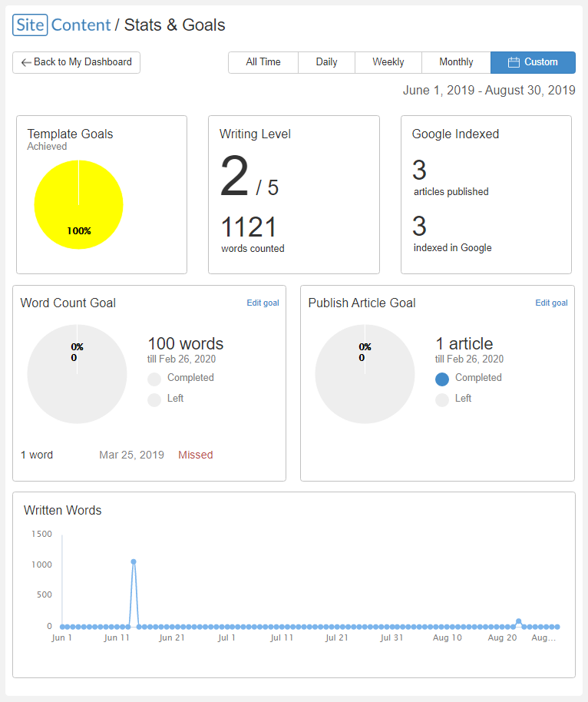Viewport: 588px width, 702px height.
Task: Switch to the Daily tab
Action: point(327,62)
